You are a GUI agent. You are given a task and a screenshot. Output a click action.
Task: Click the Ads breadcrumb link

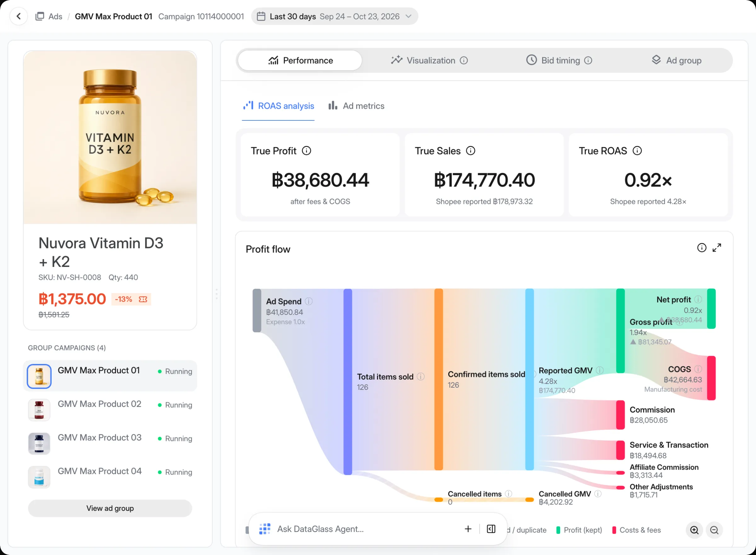point(49,16)
